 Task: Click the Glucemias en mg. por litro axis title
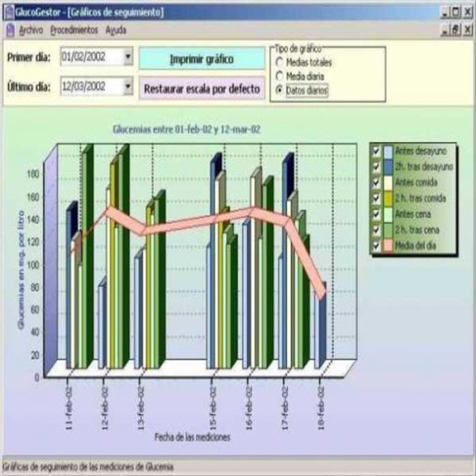click(x=21, y=270)
